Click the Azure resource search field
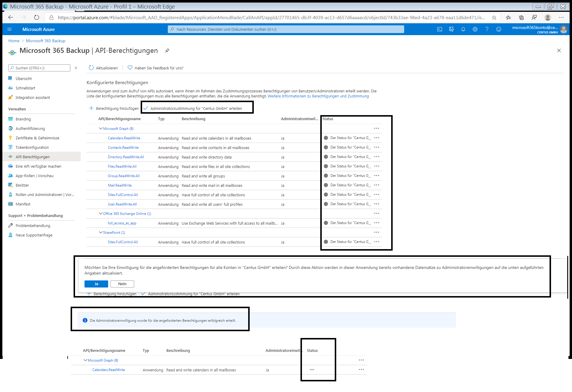The width and height of the screenshot is (572, 392). [285, 29]
